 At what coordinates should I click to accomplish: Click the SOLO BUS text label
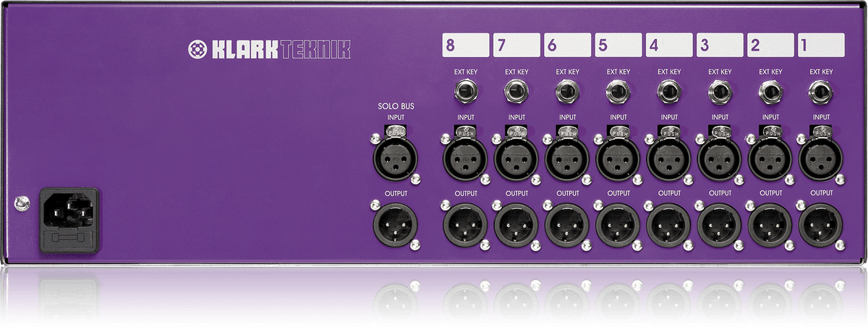[x=393, y=106]
